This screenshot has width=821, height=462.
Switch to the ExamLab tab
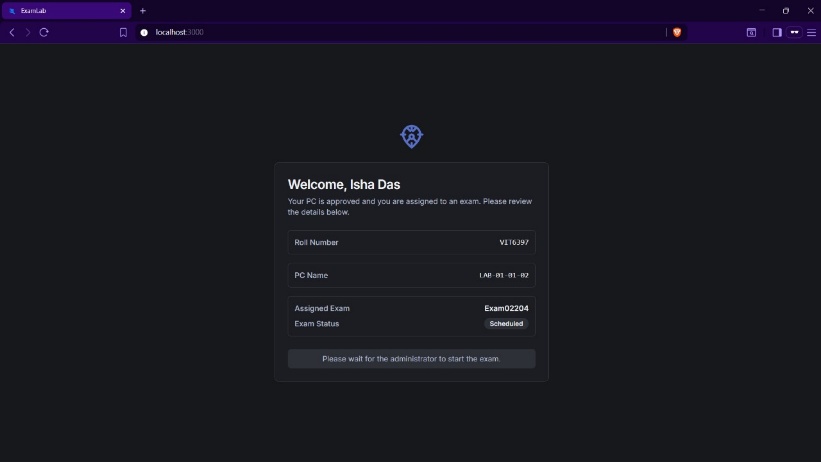60,10
